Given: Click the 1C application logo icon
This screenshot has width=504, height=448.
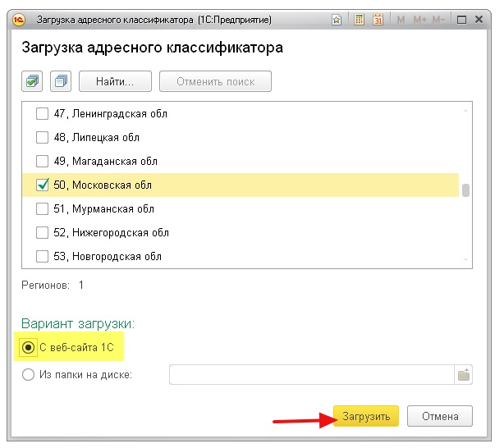Looking at the screenshot, I should (x=19, y=20).
